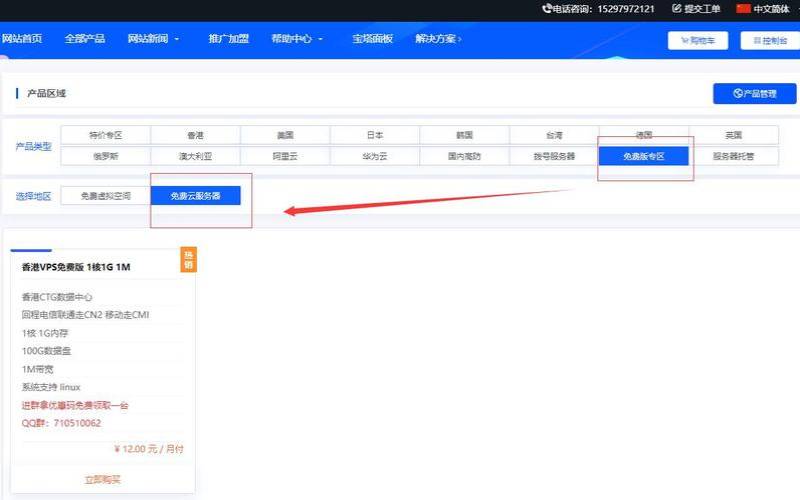This screenshot has height=500, width=800.
Task: Open the 购物车 shopping cart
Action: pyautogui.click(x=697, y=41)
